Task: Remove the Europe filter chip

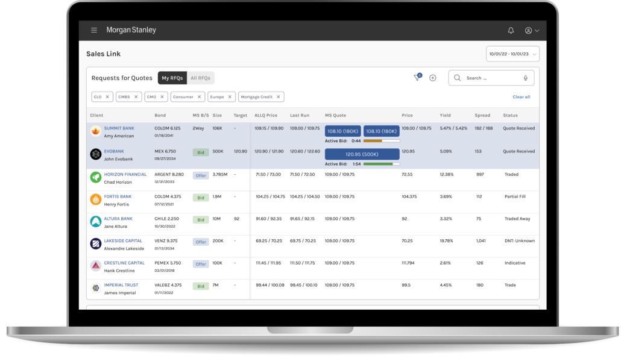Action: (x=229, y=96)
